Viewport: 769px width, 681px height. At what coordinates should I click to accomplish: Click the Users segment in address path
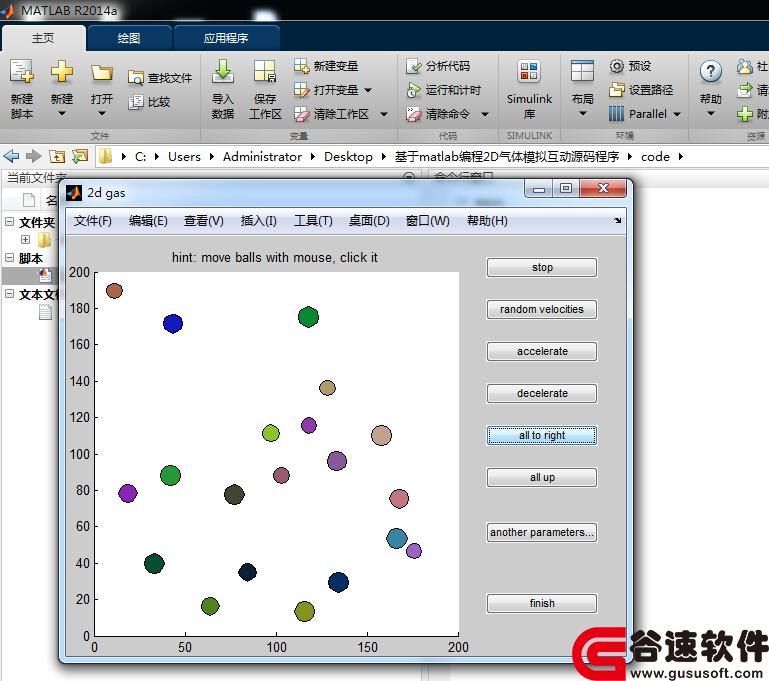184,157
